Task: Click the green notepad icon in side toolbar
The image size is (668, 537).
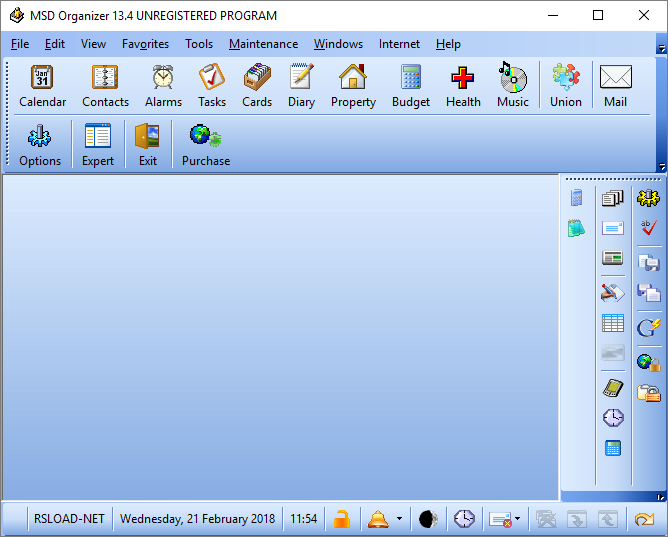Action: [x=576, y=228]
